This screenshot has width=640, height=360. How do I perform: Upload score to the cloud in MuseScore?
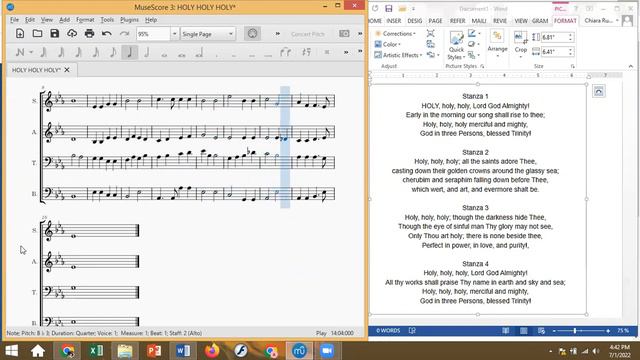[72, 34]
